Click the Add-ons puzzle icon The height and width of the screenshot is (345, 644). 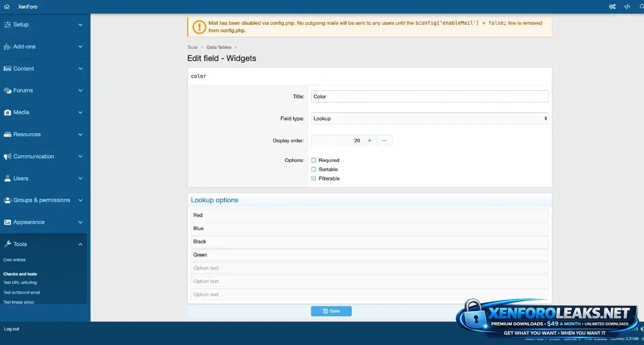pyautogui.click(x=8, y=47)
